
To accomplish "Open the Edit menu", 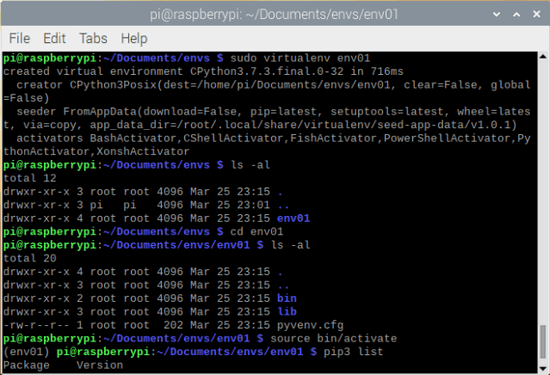I will pyautogui.click(x=54, y=38).
